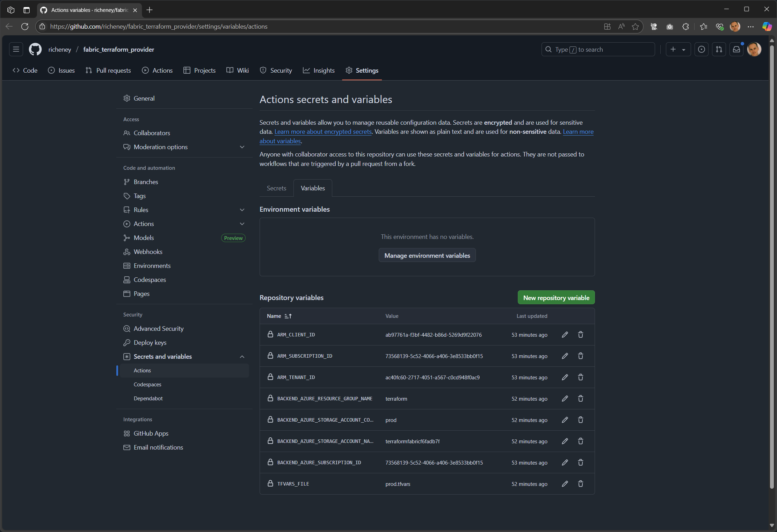This screenshot has width=777, height=532.
Task: Collapse the Secrets and variables section
Action: click(242, 357)
